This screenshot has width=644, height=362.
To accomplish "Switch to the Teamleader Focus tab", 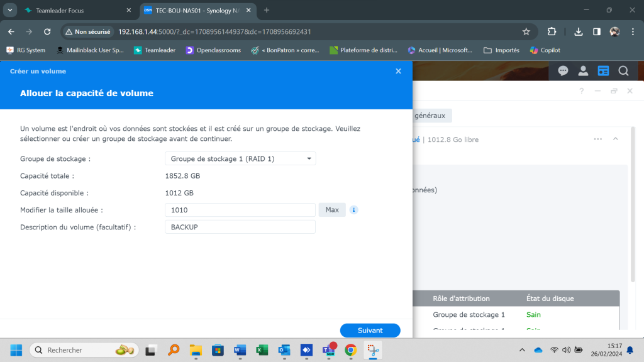I will [x=69, y=11].
